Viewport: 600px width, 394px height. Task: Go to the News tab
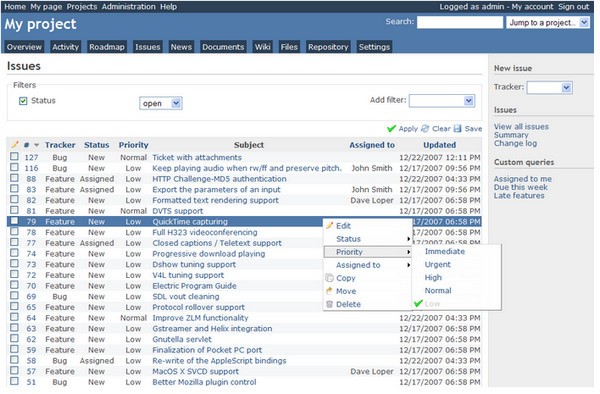[181, 47]
